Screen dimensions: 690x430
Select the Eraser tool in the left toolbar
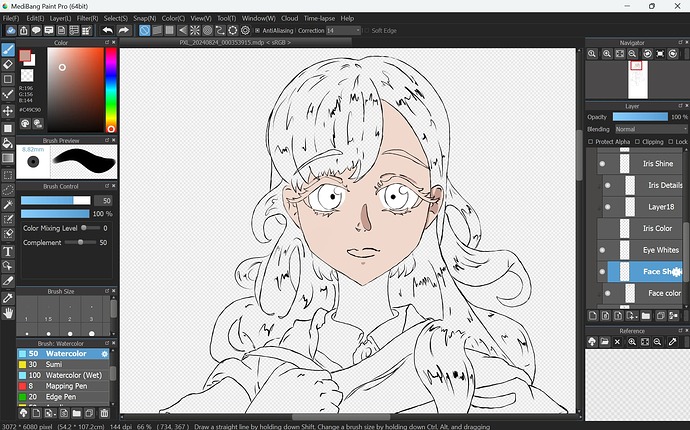8,64
